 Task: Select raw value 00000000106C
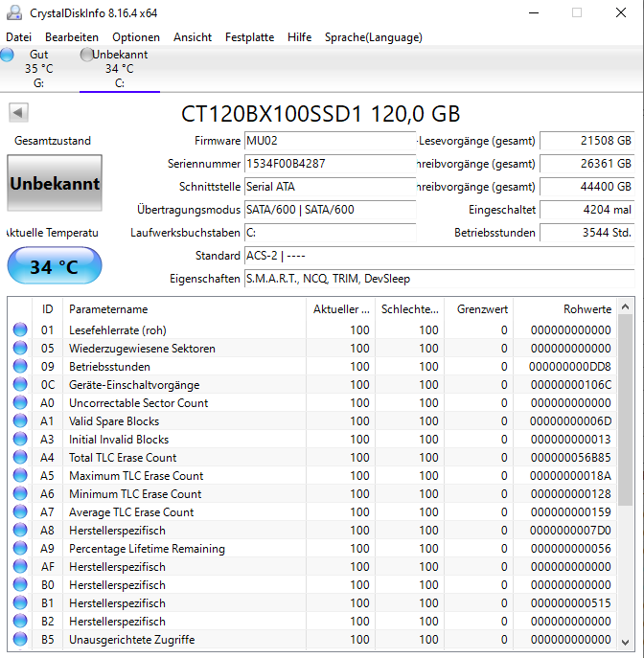pos(570,384)
